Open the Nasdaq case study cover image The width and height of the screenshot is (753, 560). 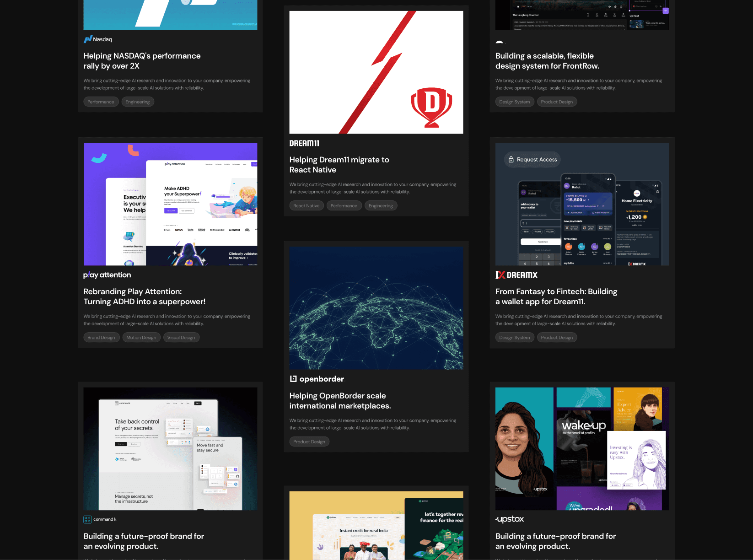pyautogui.click(x=170, y=15)
